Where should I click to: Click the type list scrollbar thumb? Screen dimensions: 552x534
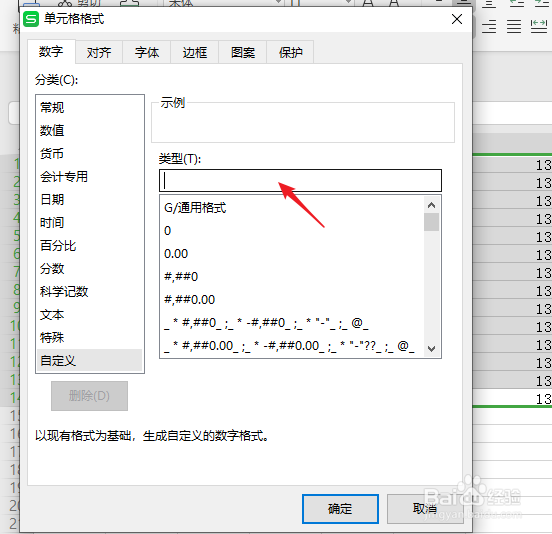(432, 222)
